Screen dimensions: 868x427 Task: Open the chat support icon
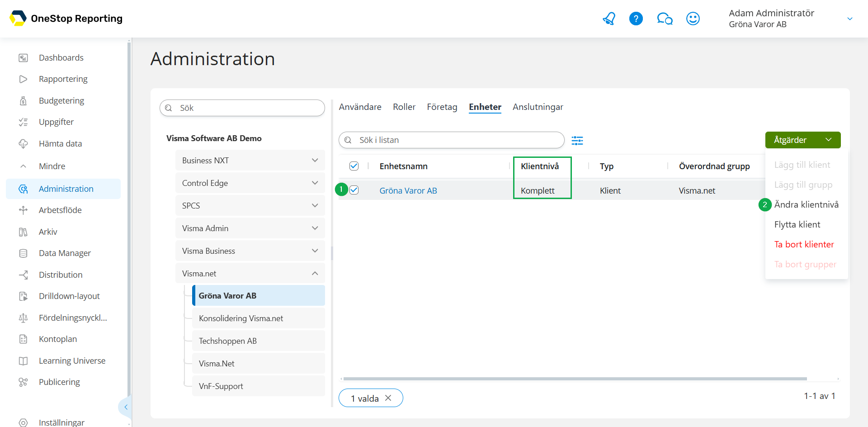(665, 19)
